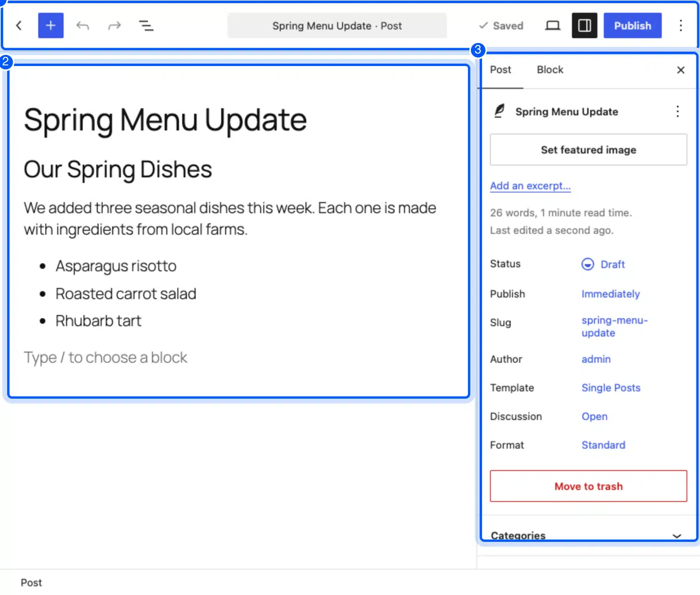The height and width of the screenshot is (595, 700).
Task: Select the Asparagus risotto list item
Action: [116, 266]
